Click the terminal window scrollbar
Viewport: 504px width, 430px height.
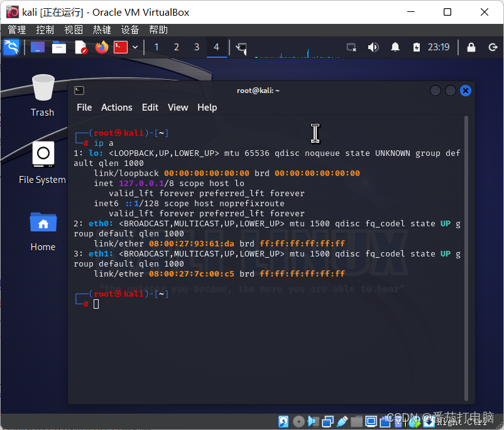point(466,258)
